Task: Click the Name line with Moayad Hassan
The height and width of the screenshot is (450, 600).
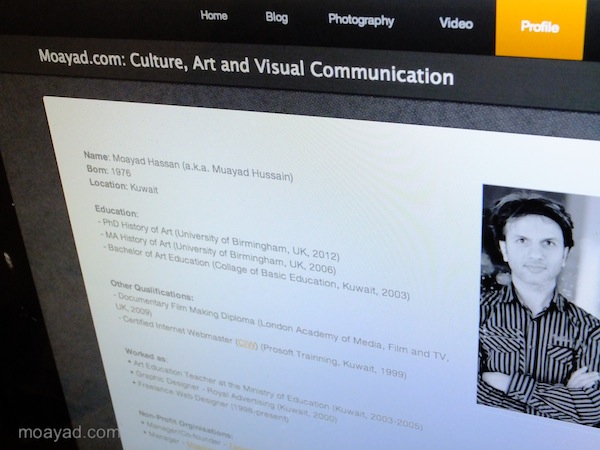Action: tap(188, 166)
